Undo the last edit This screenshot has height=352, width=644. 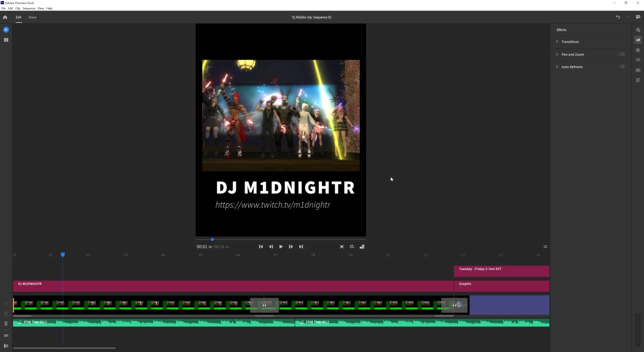pos(618,17)
